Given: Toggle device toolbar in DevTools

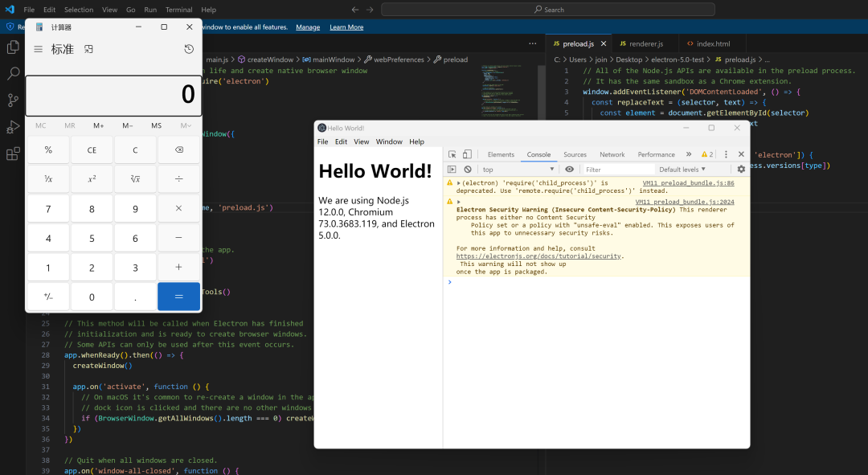Looking at the screenshot, I should tap(467, 154).
